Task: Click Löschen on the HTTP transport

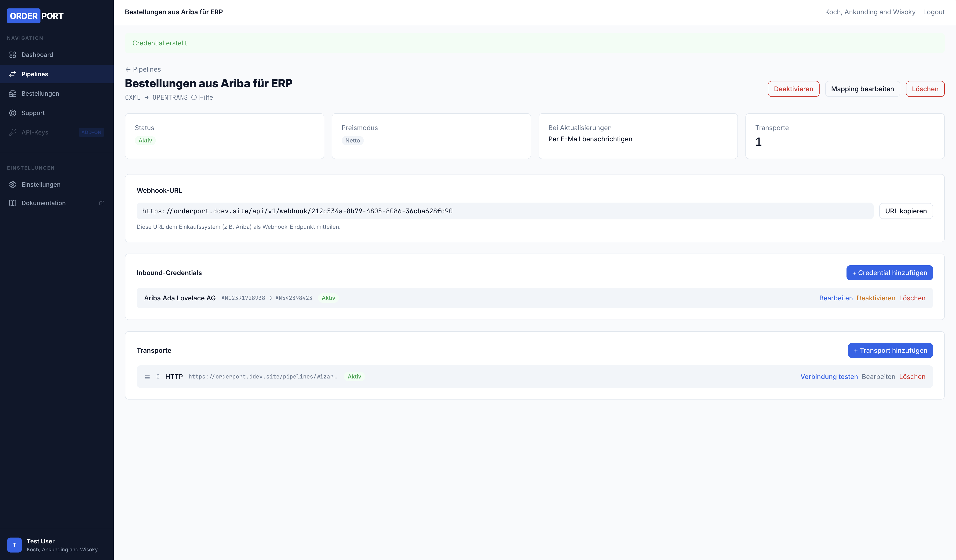Action: pos(912,377)
